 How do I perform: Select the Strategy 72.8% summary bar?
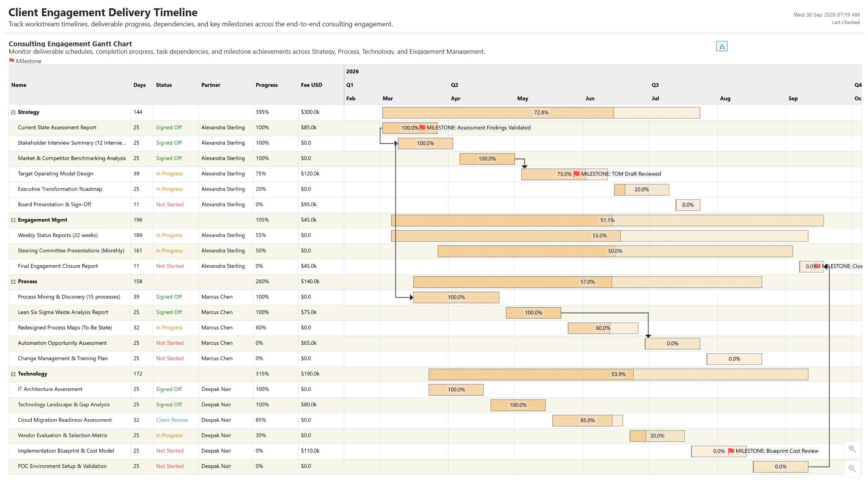[541, 112]
